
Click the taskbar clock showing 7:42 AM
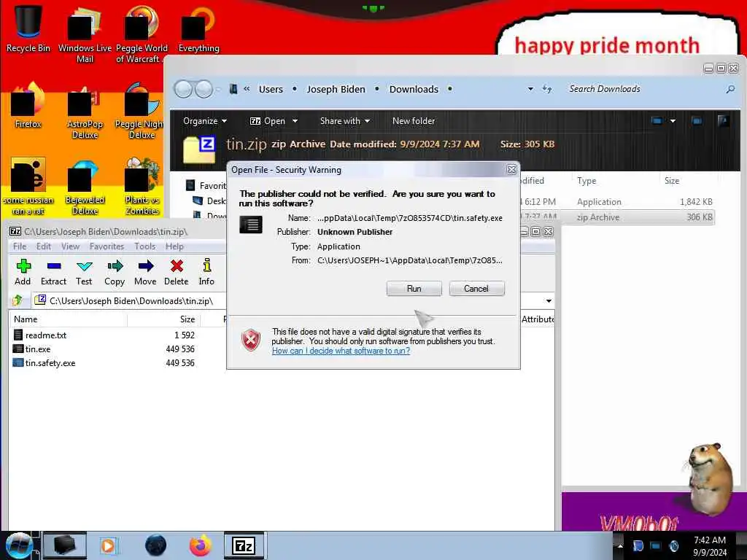pyautogui.click(x=710, y=546)
